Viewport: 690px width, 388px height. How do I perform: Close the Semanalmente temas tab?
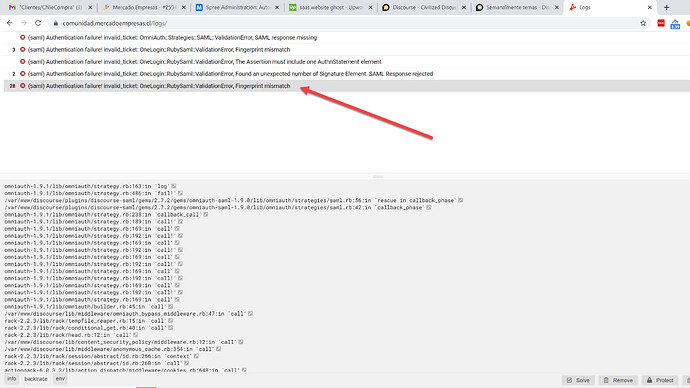pos(557,7)
